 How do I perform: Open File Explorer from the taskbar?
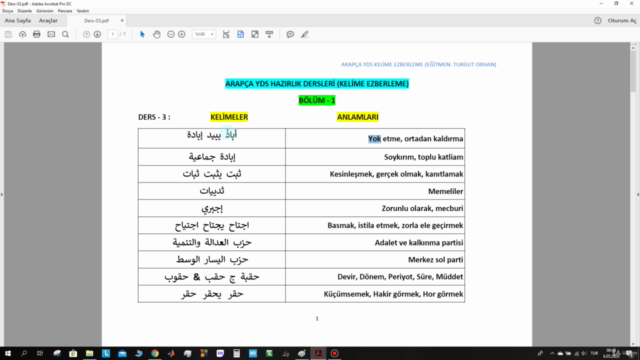pos(89,353)
